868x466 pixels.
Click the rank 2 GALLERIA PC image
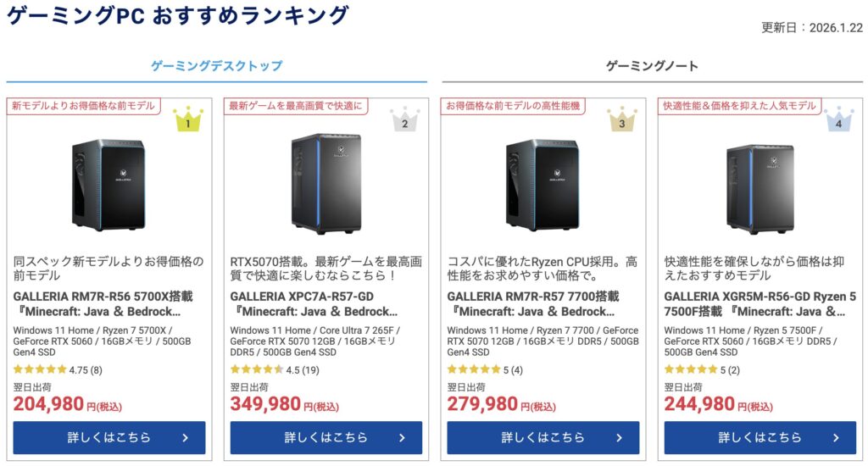[325, 184]
